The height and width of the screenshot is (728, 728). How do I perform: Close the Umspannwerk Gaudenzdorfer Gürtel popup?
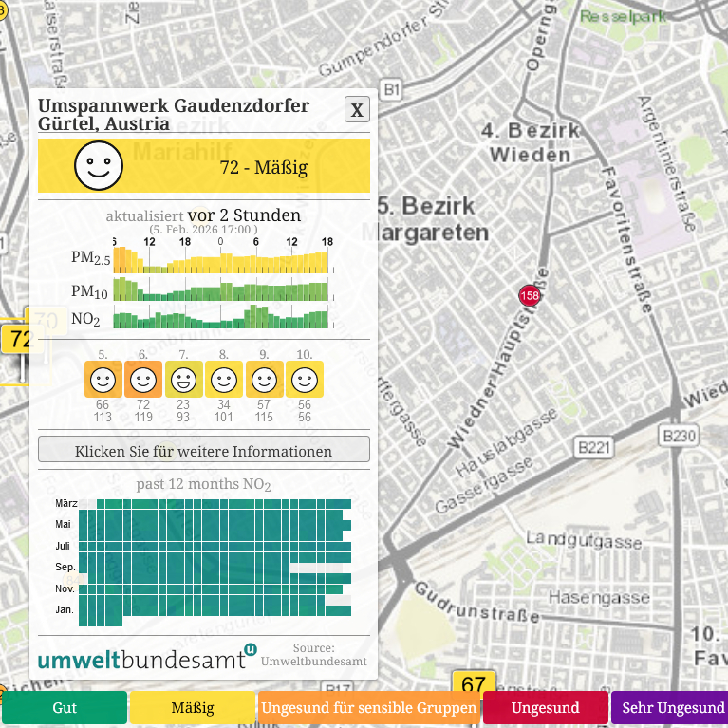357,110
